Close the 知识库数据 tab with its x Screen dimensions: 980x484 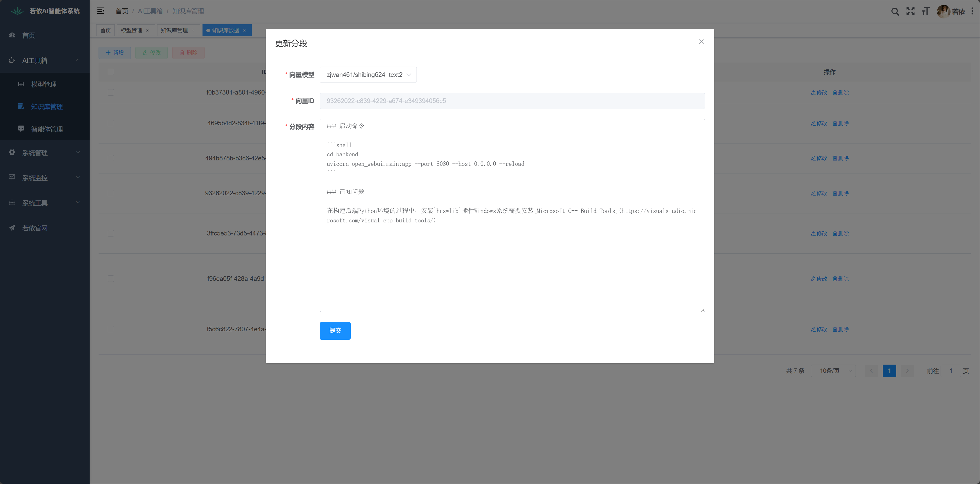(x=245, y=30)
